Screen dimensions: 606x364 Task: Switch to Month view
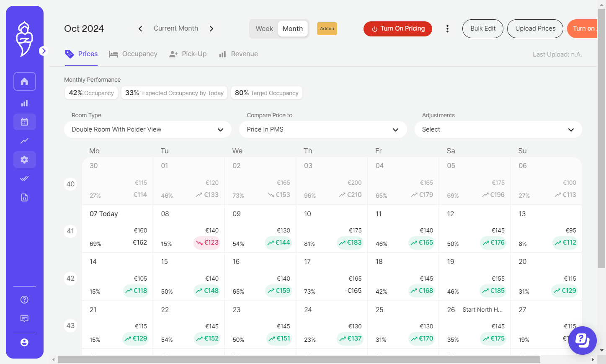[293, 28]
